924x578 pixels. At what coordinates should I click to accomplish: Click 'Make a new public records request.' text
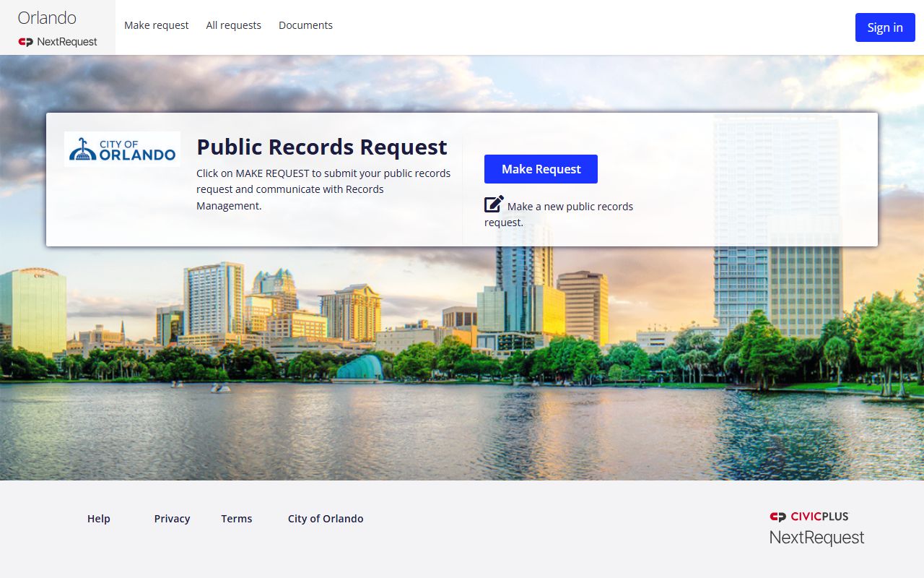[x=559, y=214]
